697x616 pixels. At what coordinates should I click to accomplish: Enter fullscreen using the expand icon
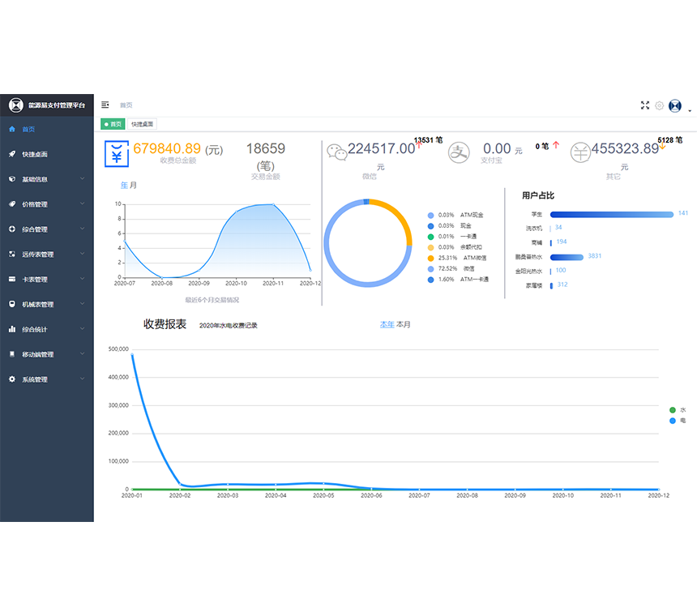645,105
